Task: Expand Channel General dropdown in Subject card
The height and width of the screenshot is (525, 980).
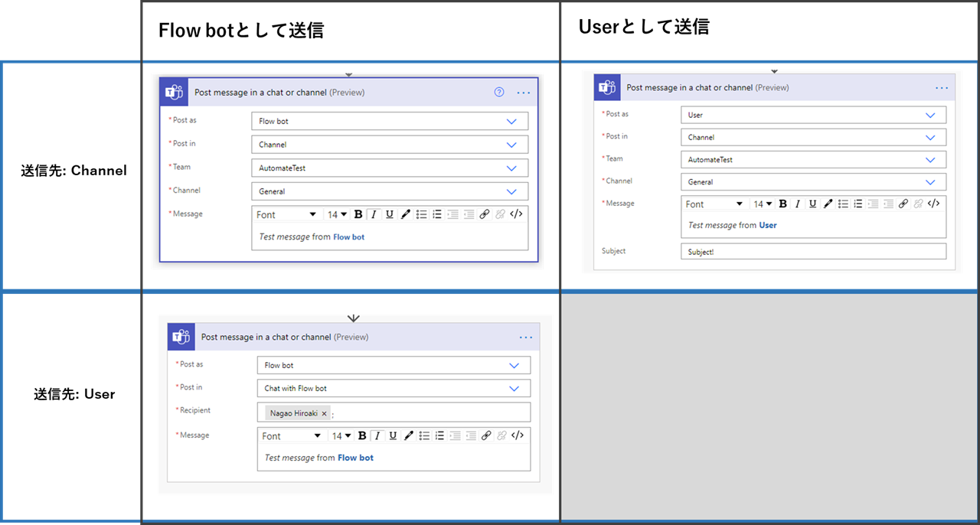Action: click(930, 182)
